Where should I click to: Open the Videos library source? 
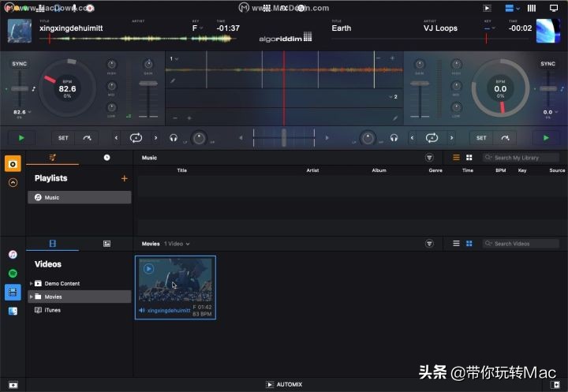(x=13, y=293)
